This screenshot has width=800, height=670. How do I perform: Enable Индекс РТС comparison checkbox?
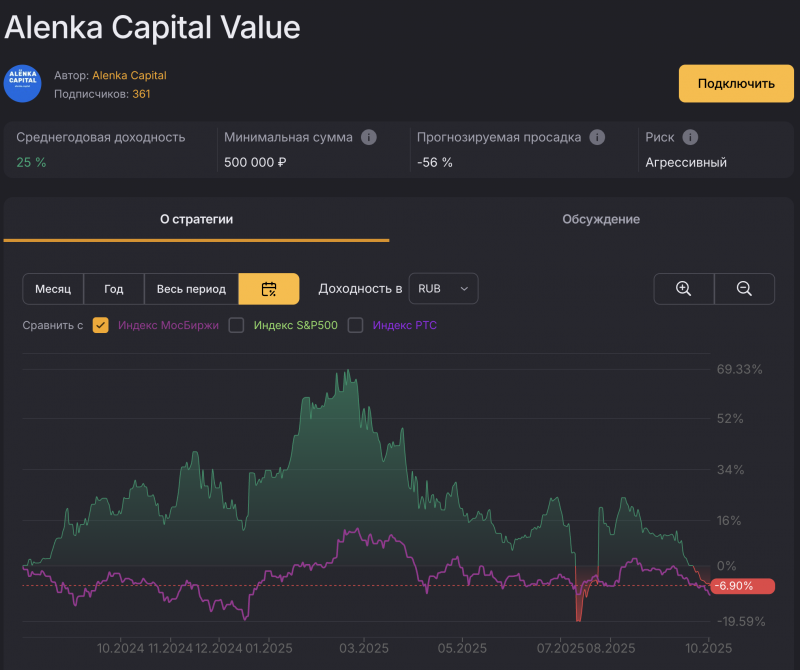pyautogui.click(x=355, y=325)
